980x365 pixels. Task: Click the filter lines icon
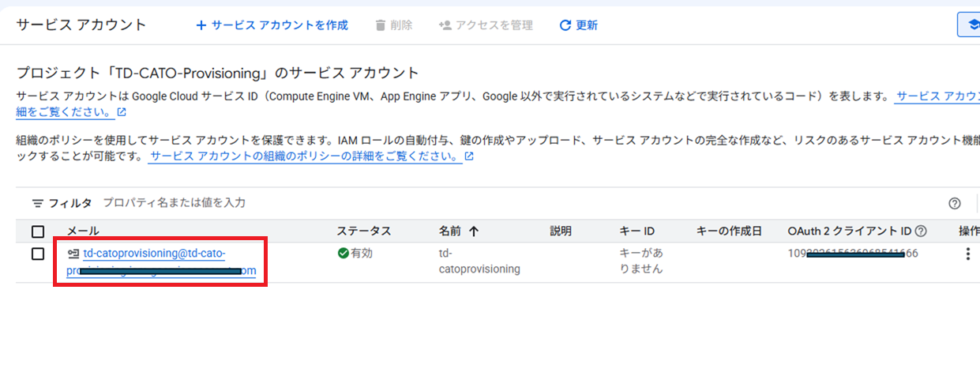click(37, 203)
